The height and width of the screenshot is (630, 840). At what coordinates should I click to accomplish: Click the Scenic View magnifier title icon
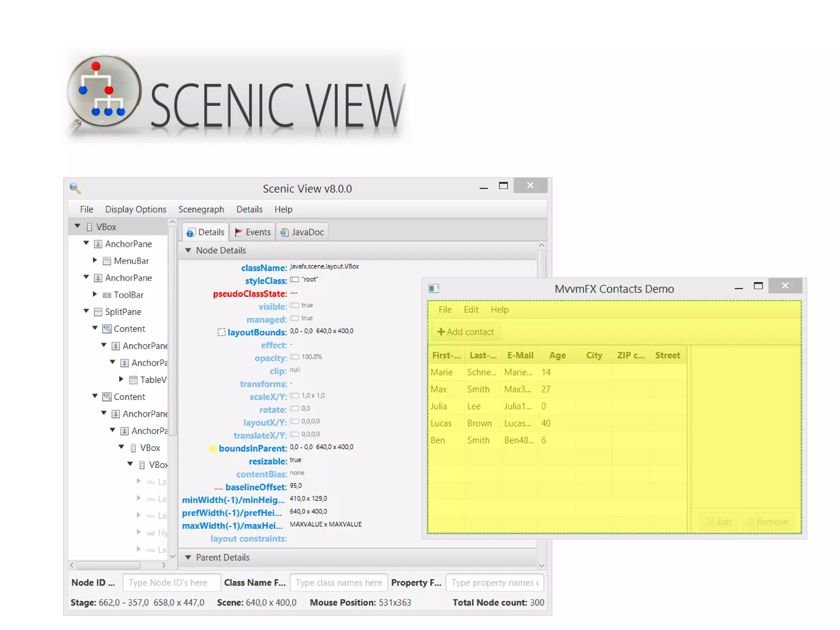coord(75,188)
